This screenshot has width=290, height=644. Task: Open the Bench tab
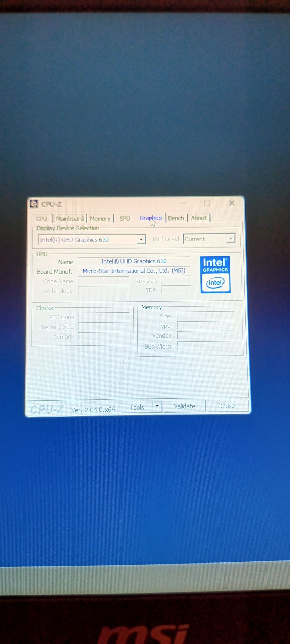(176, 218)
